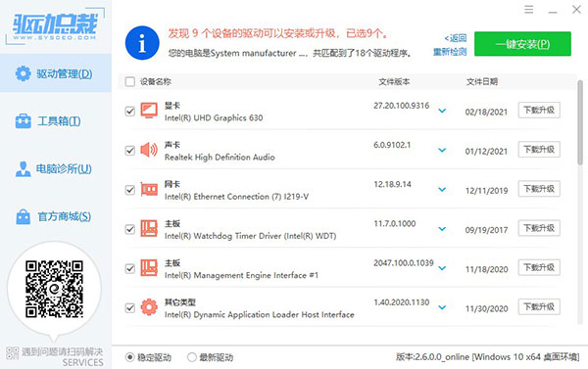Click the person icon beside 电脑诊所
The width and height of the screenshot is (588, 369).
click(24, 169)
